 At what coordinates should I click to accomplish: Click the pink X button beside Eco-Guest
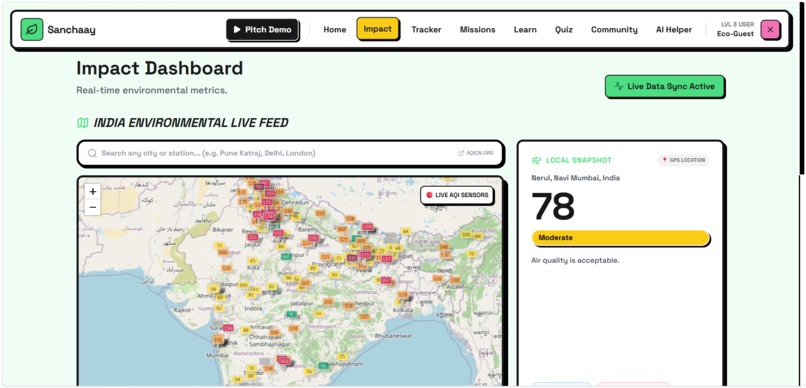pyautogui.click(x=770, y=30)
